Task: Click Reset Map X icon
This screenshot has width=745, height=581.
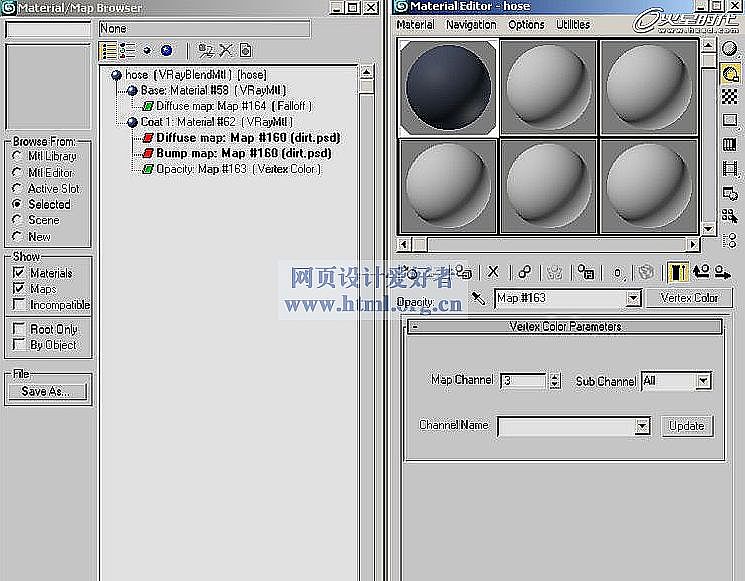Action: pos(493,272)
